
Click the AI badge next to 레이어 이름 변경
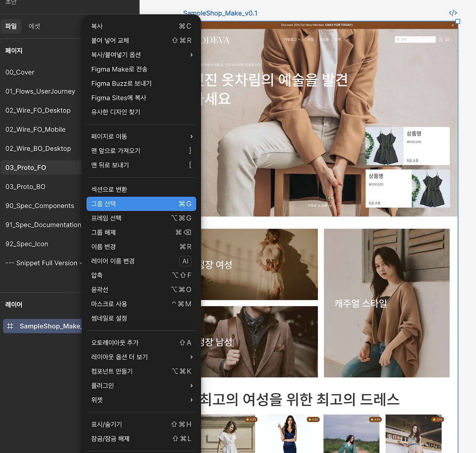tap(185, 261)
